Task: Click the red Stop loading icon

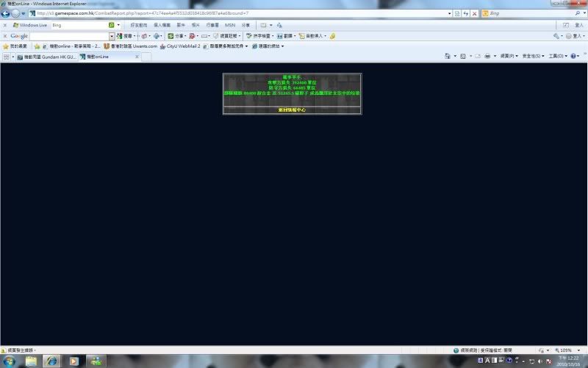Action: (x=474, y=13)
